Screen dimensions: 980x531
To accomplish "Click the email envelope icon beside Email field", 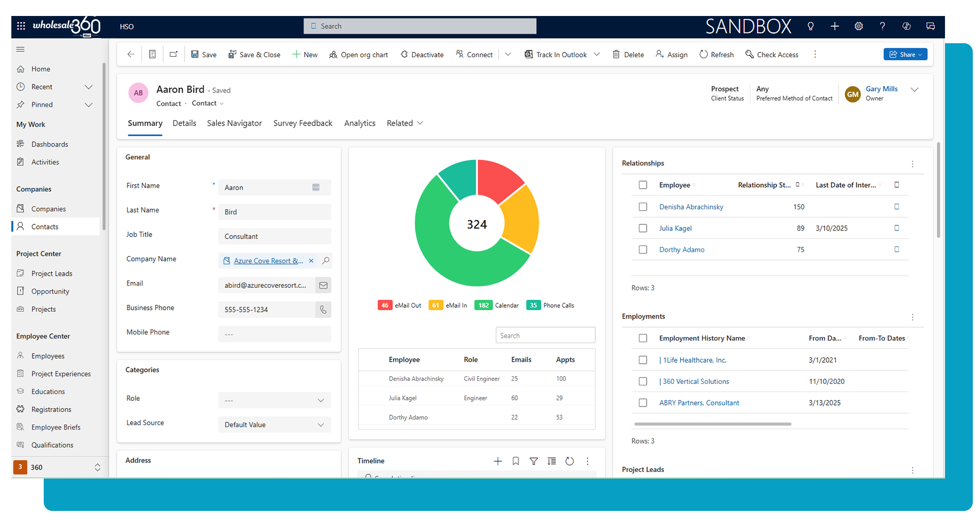I will point(323,285).
